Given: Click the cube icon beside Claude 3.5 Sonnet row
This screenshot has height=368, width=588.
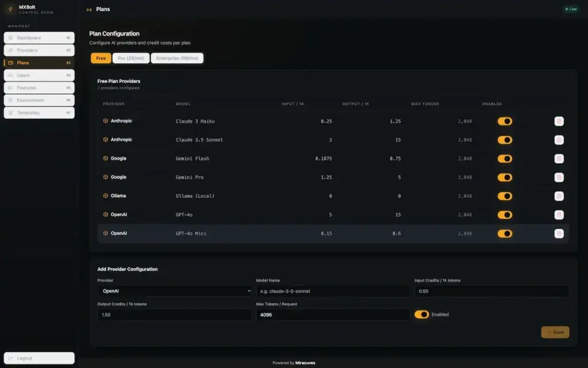Looking at the screenshot, I should (106, 140).
